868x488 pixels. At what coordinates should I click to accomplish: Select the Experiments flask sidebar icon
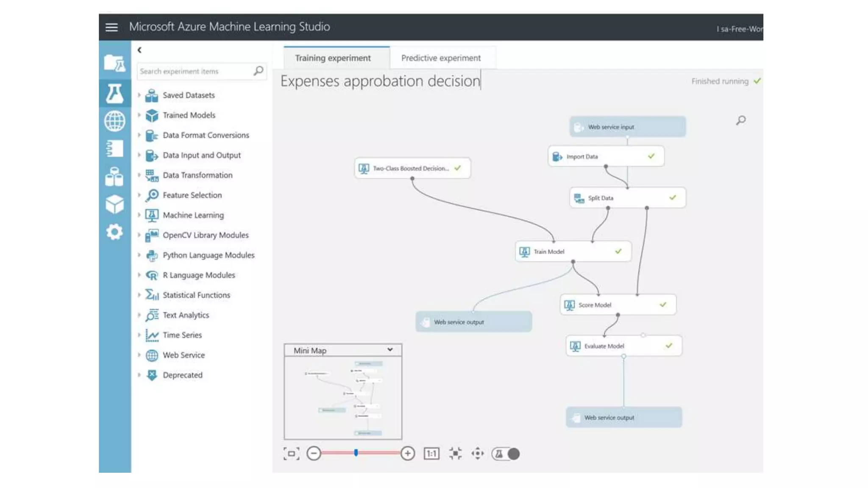pos(114,93)
